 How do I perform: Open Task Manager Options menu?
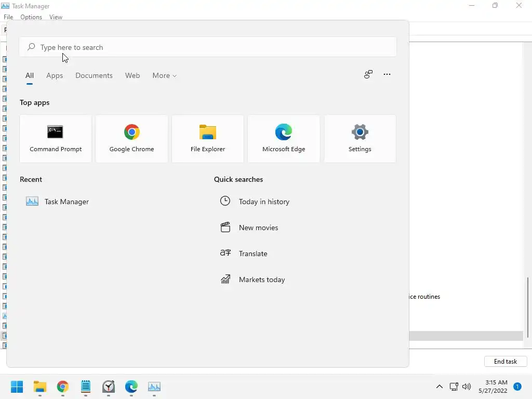tap(31, 17)
